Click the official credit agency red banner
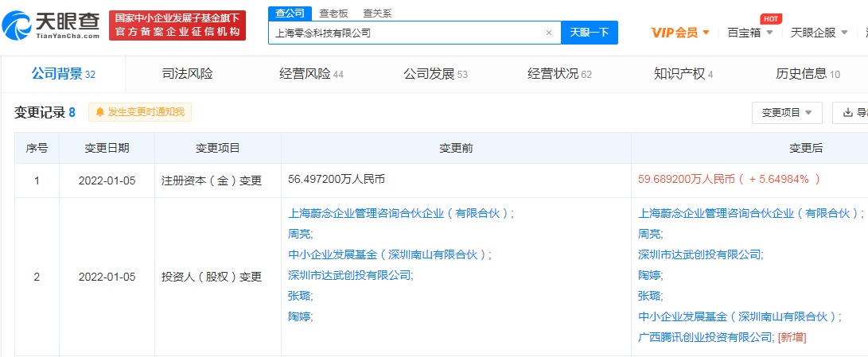This screenshot has height=357, width=868. coord(177,25)
